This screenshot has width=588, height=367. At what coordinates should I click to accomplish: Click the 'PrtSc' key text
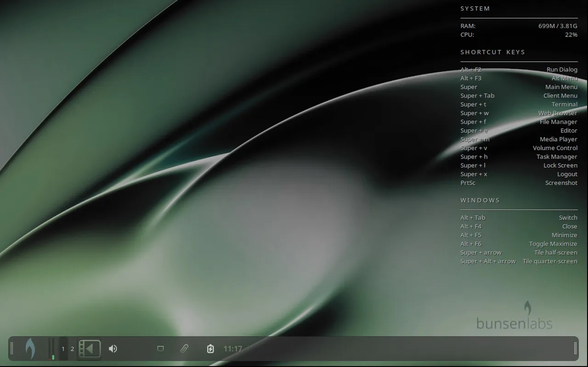click(x=468, y=183)
